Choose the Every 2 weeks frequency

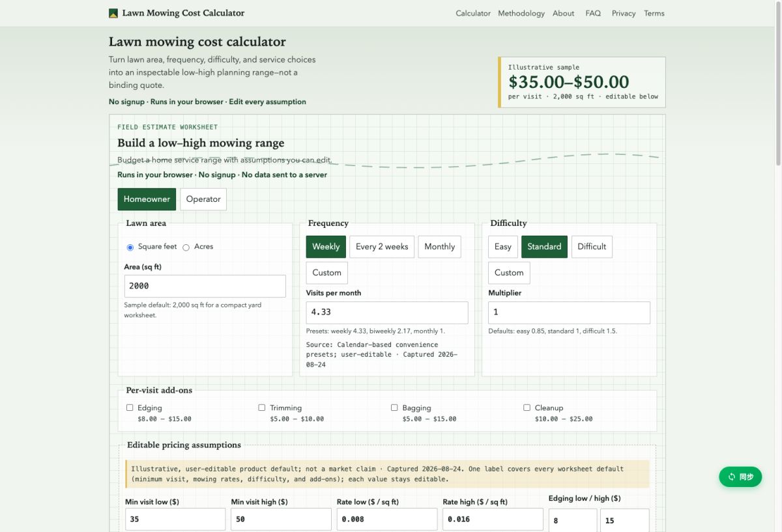[382, 247]
